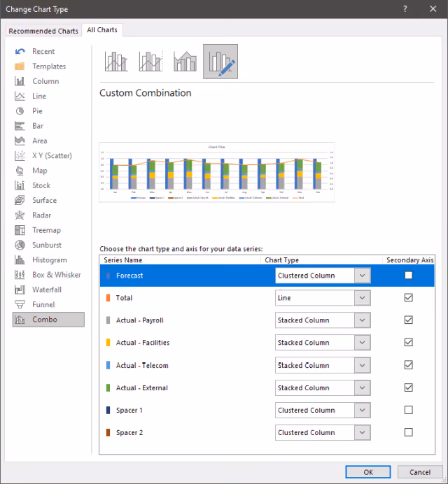Uncheck secondary axis for Total series
This screenshot has height=484, width=448.
[x=409, y=297]
